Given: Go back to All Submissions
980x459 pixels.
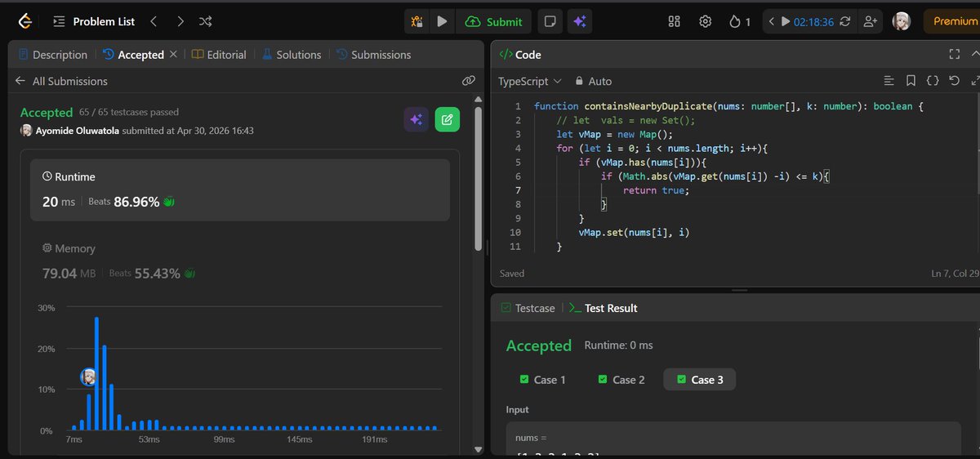Looking at the screenshot, I should click(x=61, y=81).
